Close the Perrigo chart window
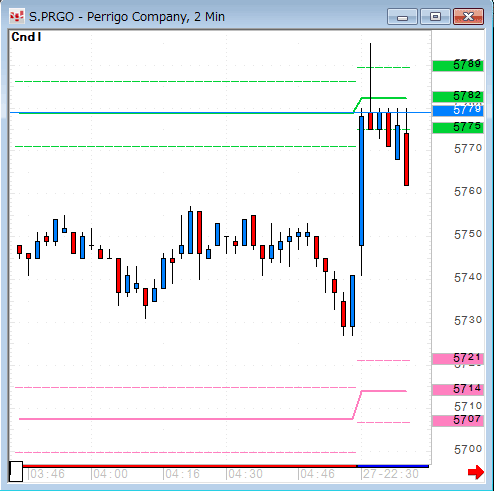The height and width of the screenshot is (491, 494). [x=468, y=17]
